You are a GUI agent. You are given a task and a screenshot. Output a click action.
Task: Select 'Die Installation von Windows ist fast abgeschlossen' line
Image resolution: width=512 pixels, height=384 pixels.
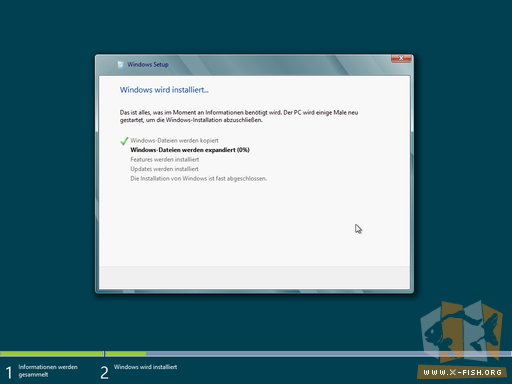199,179
